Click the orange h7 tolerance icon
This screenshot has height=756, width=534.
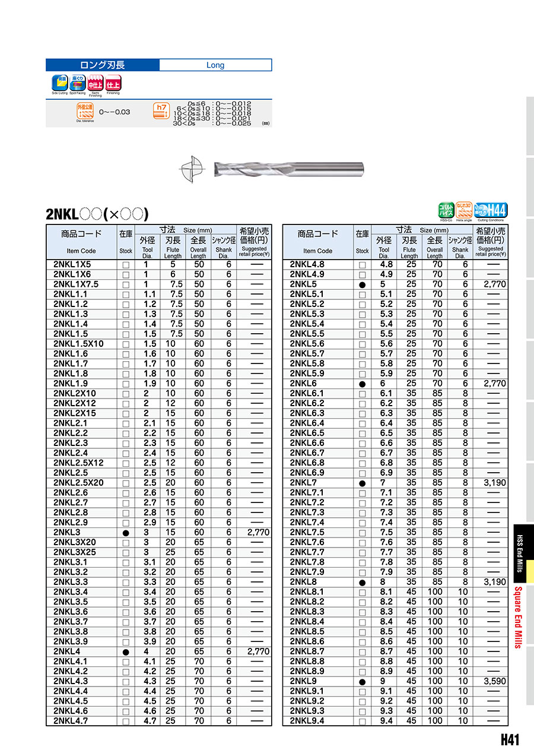160,110
